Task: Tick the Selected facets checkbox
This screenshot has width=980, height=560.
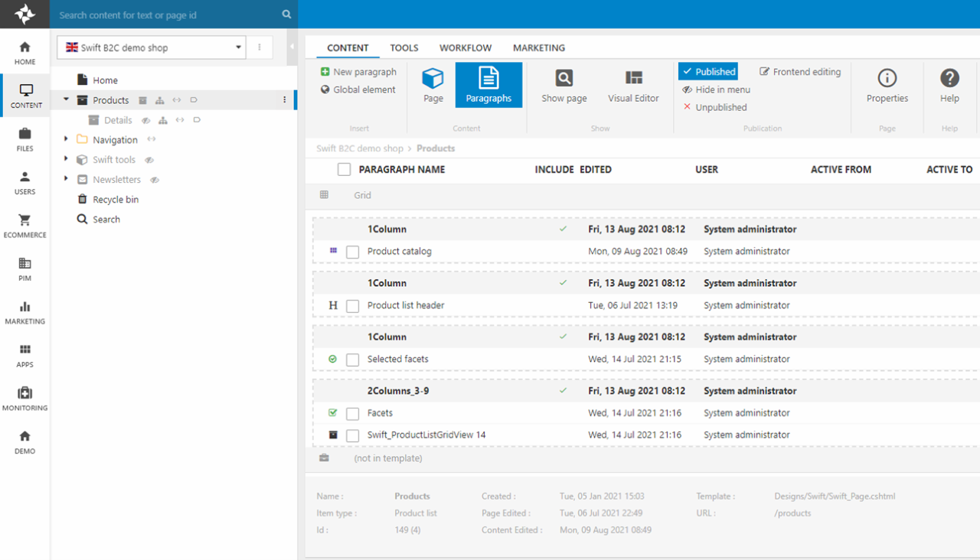Action: [352, 360]
